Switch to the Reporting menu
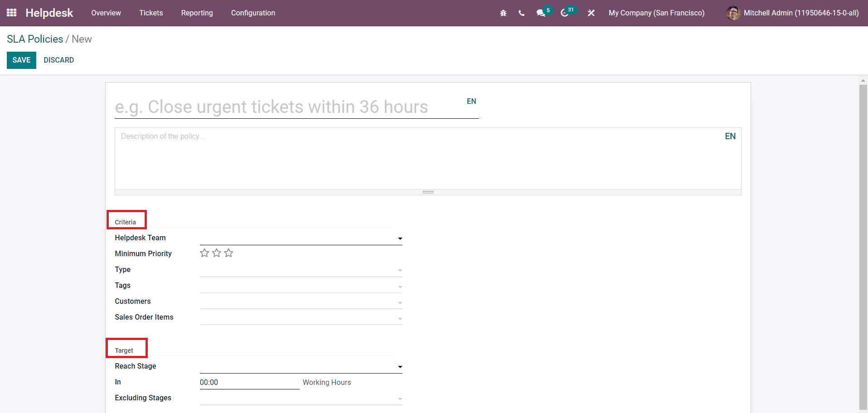 point(197,13)
